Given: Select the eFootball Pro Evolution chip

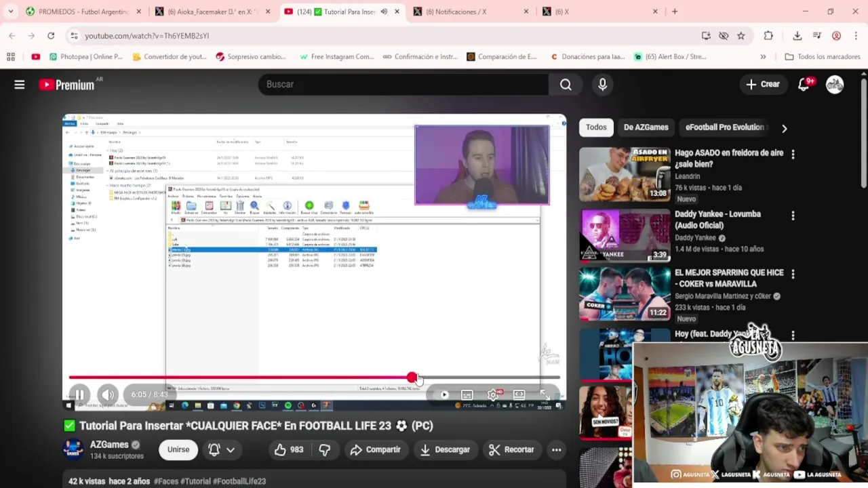Looking at the screenshot, I should pos(724,127).
